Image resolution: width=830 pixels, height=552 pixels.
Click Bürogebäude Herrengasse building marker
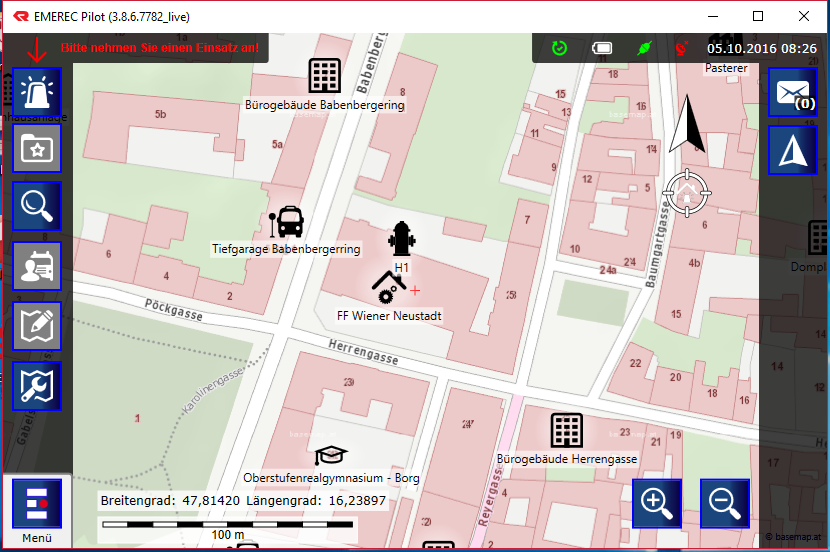coord(567,430)
